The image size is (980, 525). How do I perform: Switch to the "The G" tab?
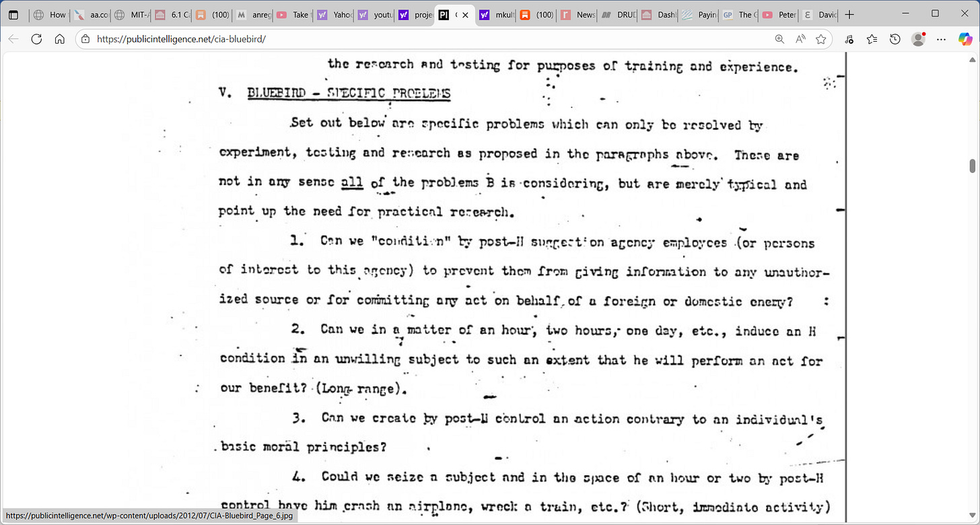point(737,14)
